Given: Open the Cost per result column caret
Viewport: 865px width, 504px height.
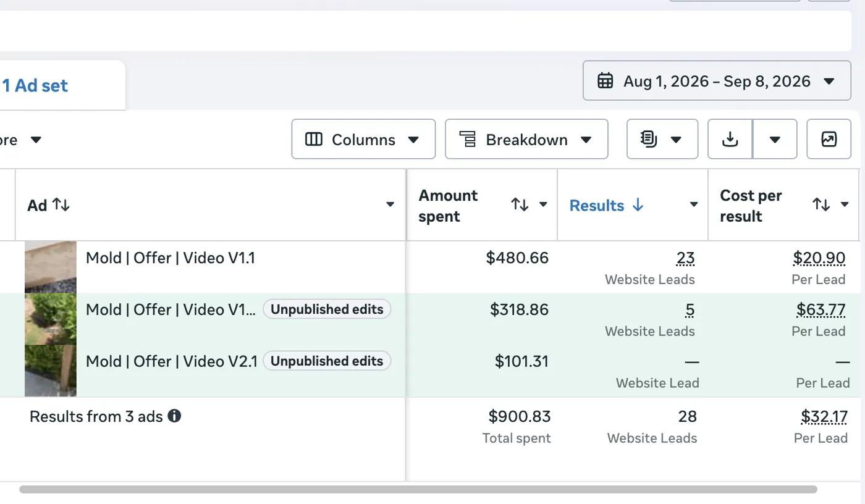Looking at the screenshot, I should (845, 205).
